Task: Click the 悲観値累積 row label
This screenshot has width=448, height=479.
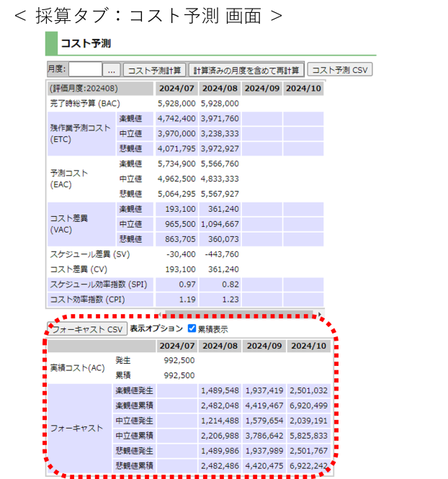Action: (134, 466)
